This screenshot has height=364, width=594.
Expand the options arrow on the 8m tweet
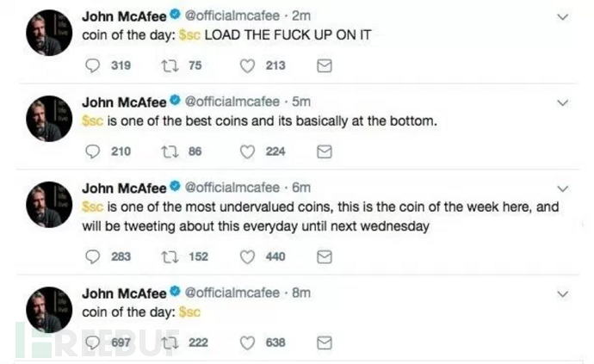[563, 293]
